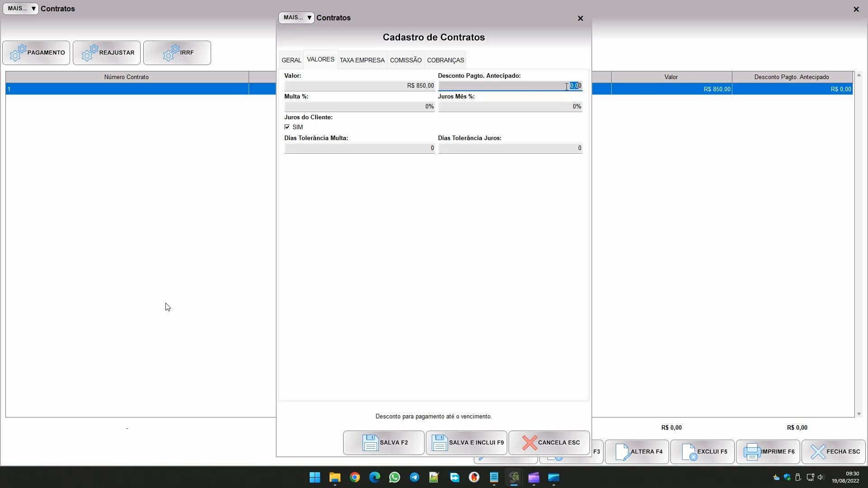Open the TAXA EMPRESA tab
This screenshot has width=868, height=488.
click(362, 60)
